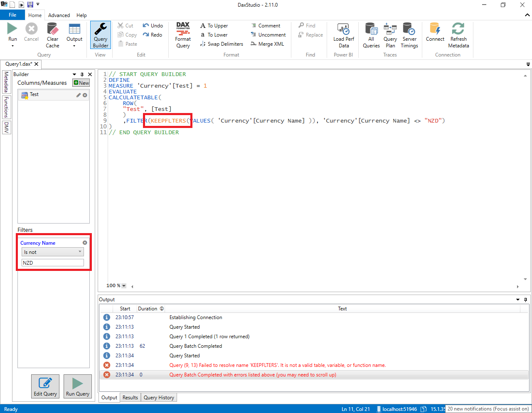532x413 pixels.
Task: Click the Edit Query button
Action: pos(45,386)
